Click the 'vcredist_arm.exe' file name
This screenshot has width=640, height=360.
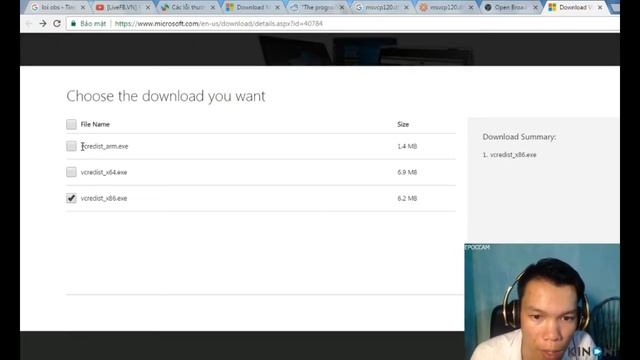[x=104, y=146]
